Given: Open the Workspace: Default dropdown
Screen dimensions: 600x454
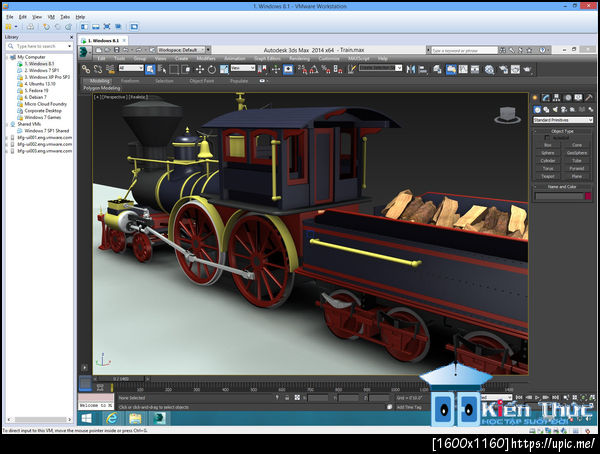Looking at the screenshot, I should pos(180,49).
